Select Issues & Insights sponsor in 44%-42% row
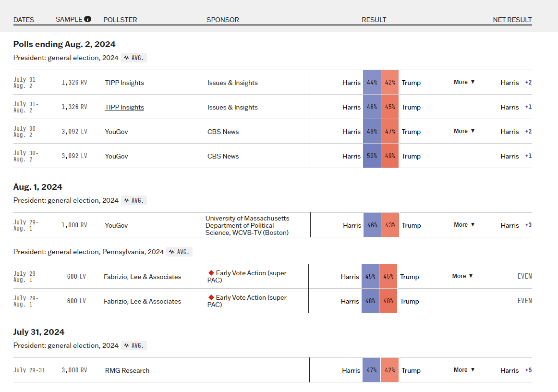The image size is (558, 392). [232, 83]
